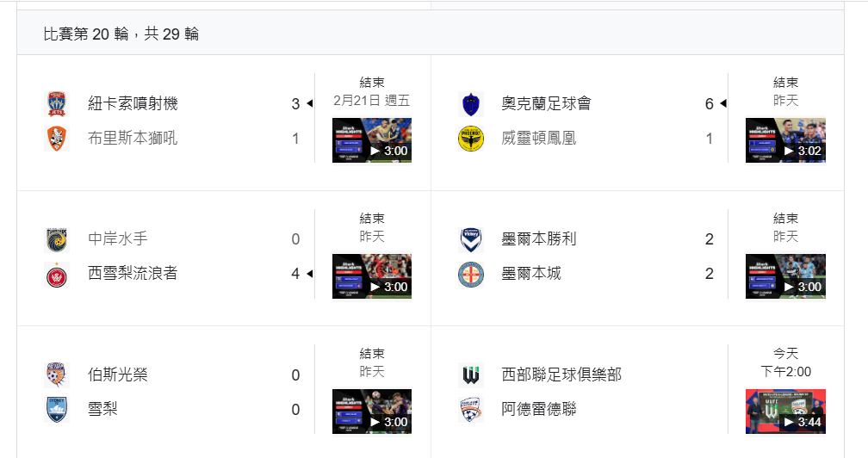
Task: Click the 奧克蘭足球會 team crest
Action: point(470,104)
